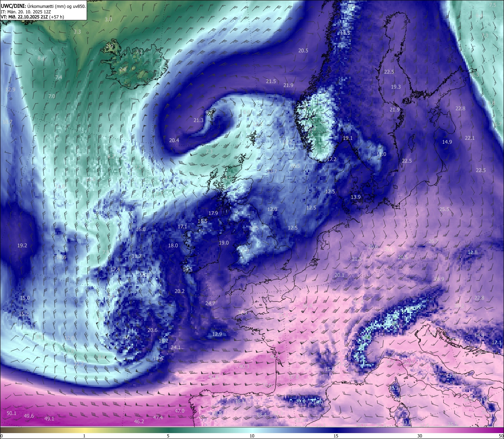The height and width of the screenshot is (439, 504).
Task: Select the "49.6" map value
Action: [x=29, y=416]
